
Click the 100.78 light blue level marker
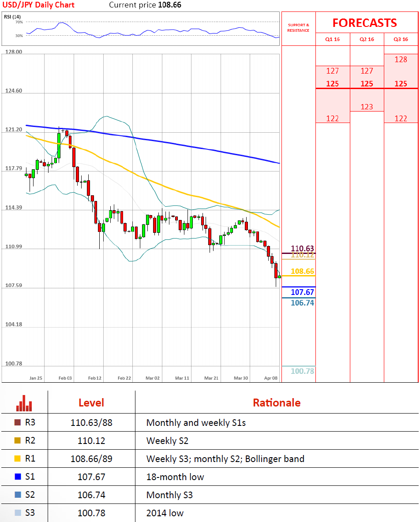302,371
